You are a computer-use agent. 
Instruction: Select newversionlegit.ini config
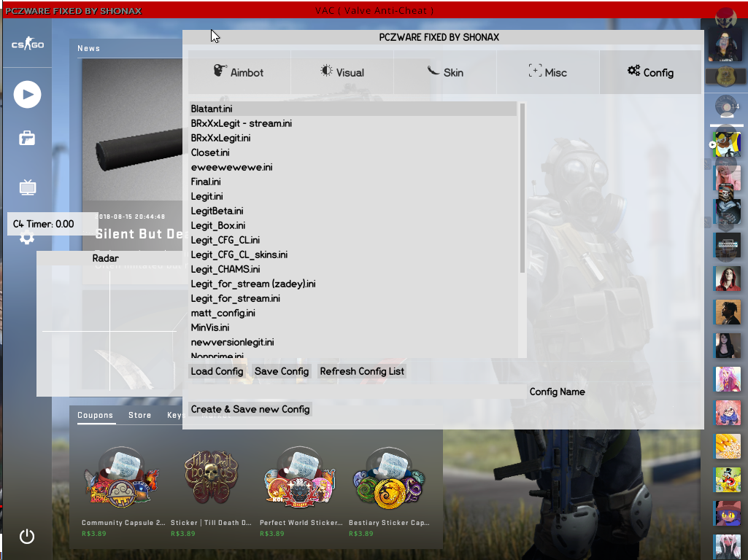(353, 342)
